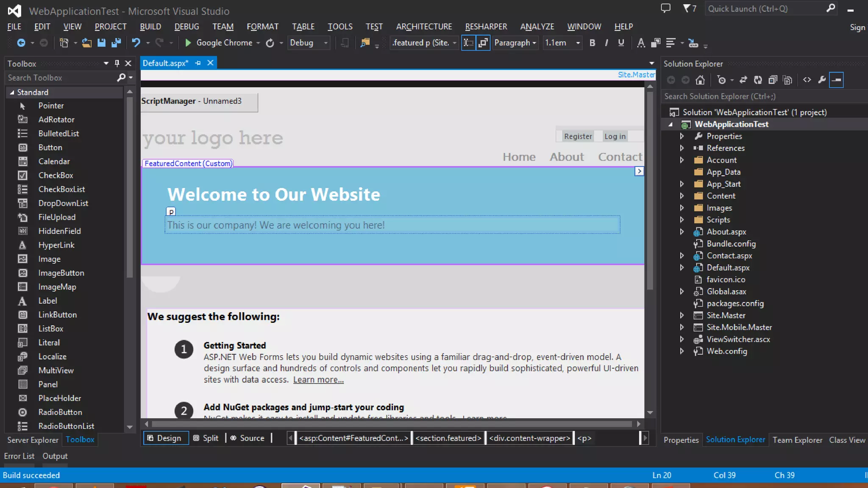
Task: Click the Save toolbar icon
Action: (x=101, y=43)
